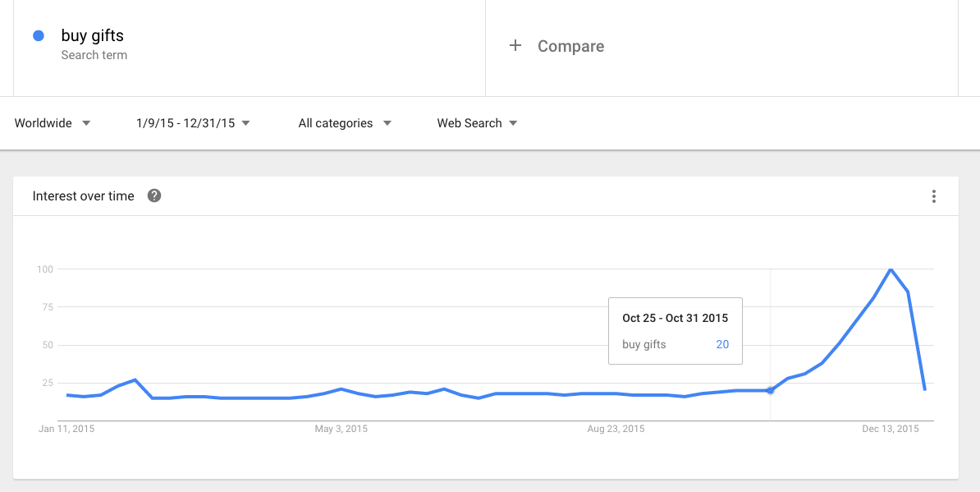Expand the Worldwide region dropdown

coord(53,123)
